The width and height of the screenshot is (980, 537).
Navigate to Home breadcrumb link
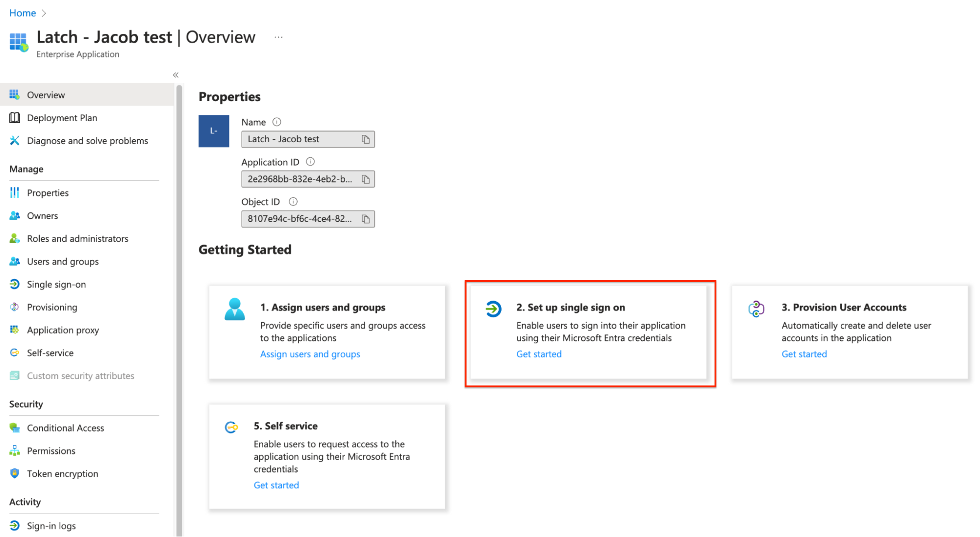click(23, 13)
